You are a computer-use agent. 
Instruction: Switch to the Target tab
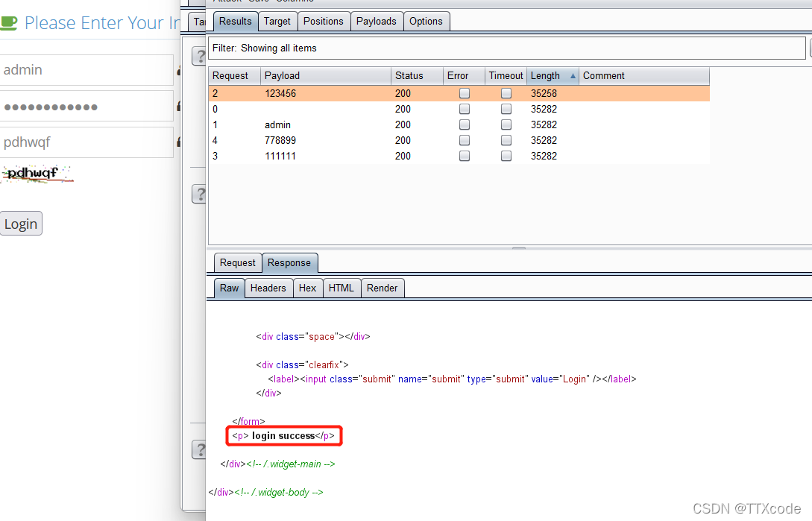(277, 21)
